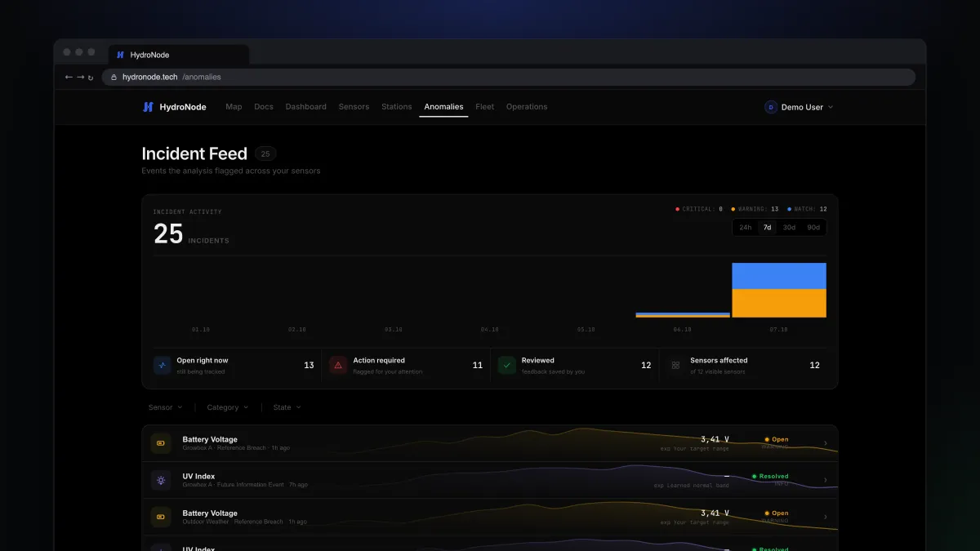Click the UV Index sun icon, Growbox A row
980x551 pixels.
click(x=161, y=480)
